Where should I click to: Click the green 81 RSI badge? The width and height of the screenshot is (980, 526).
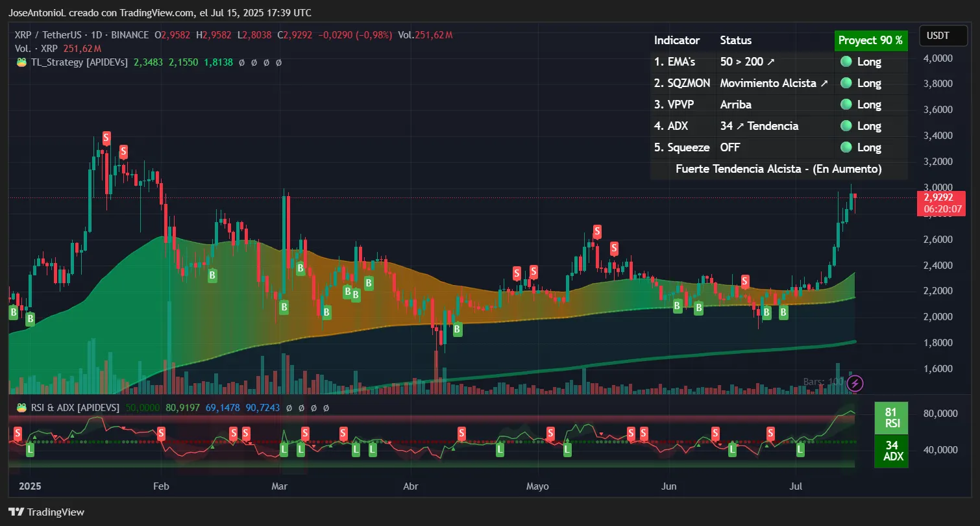[x=892, y=417]
